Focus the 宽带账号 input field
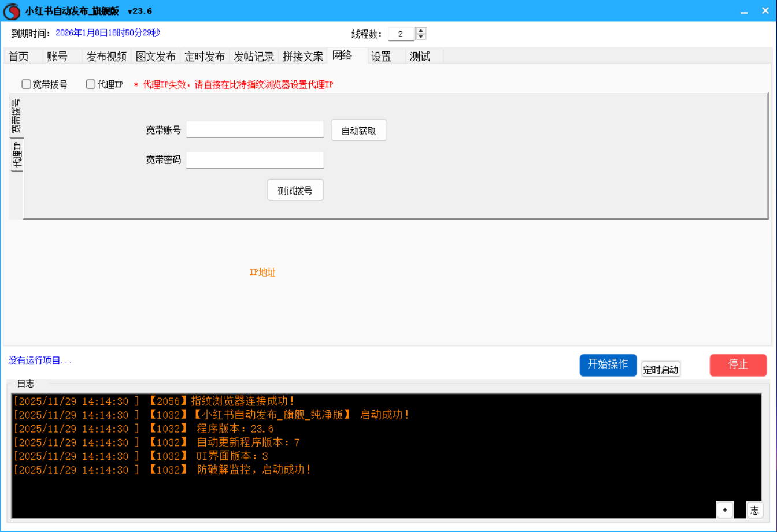The height and width of the screenshot is (532, 777). click(254, 129)
